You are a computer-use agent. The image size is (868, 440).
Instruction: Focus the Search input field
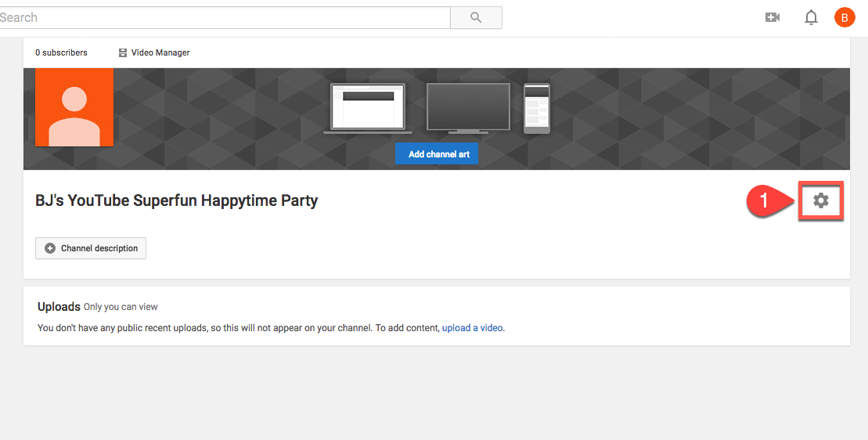[223, 18]
